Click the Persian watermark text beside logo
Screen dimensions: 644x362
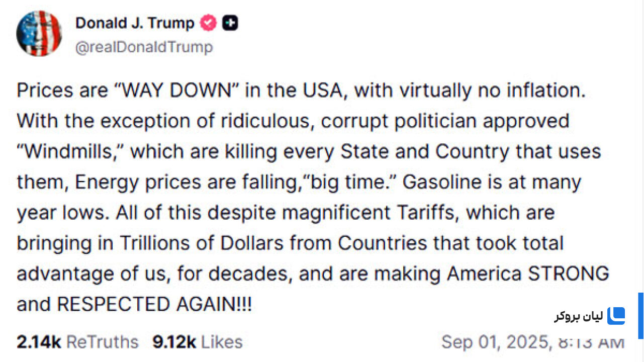[579, 316]
